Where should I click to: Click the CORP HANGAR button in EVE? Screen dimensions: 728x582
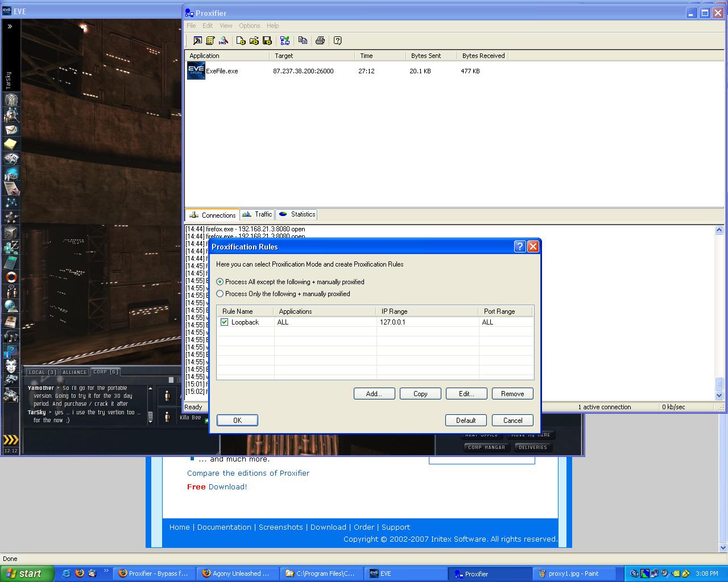point(486,447)
